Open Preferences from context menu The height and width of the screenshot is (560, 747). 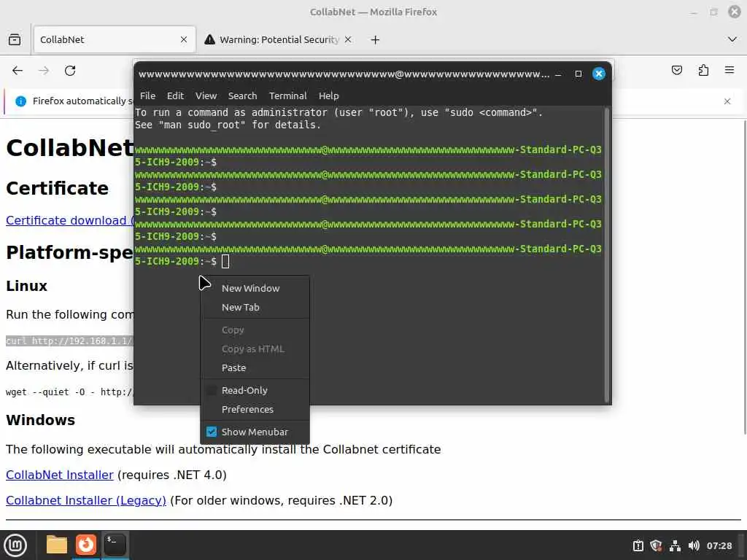click(x=255, y=409)
